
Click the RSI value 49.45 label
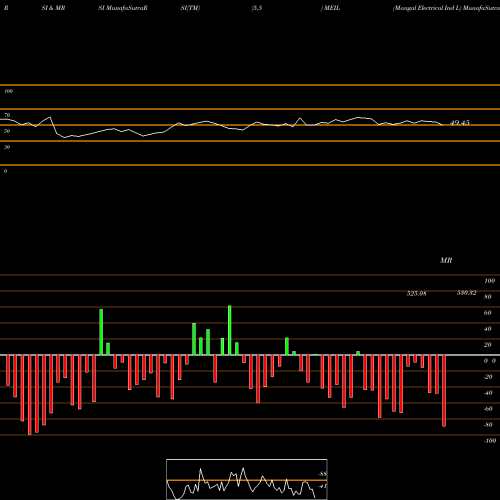point(460,123)
